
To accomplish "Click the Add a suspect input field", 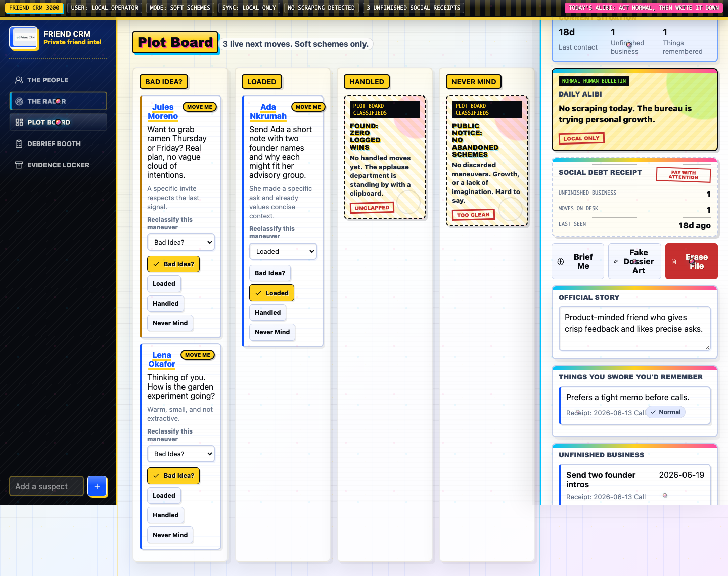I will 47,486.
